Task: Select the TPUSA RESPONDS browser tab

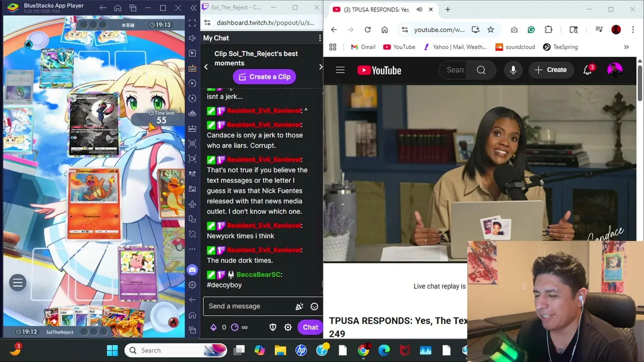Action: click(376, 10)
